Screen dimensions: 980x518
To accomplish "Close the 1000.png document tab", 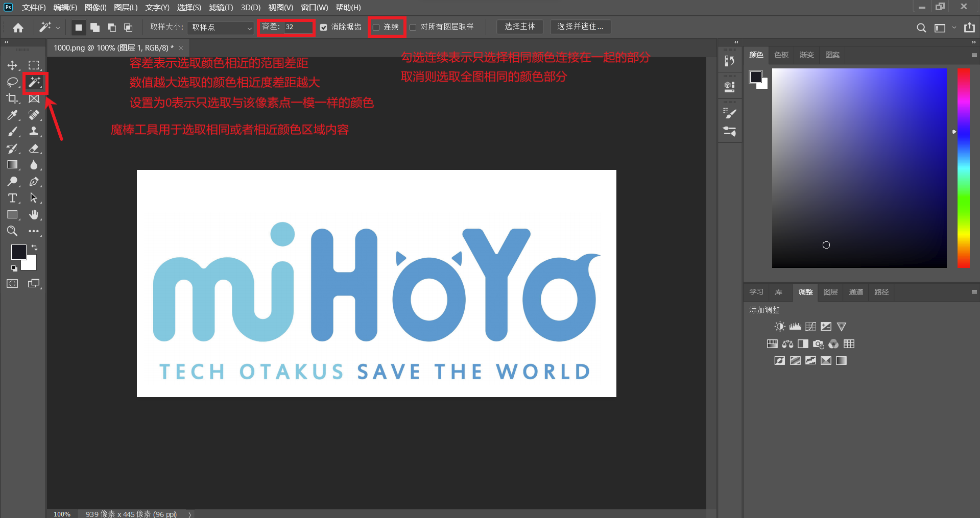I will tap(181, 48).
